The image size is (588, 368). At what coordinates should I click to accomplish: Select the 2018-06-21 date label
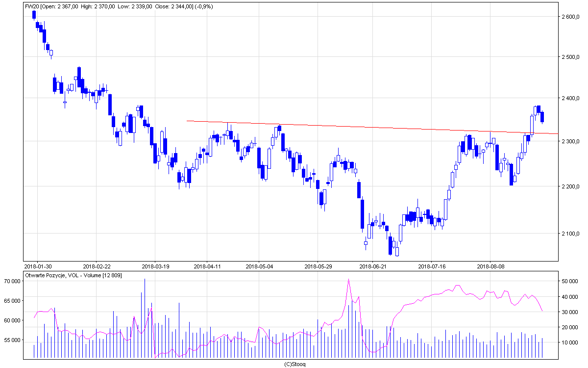point(372,266)
